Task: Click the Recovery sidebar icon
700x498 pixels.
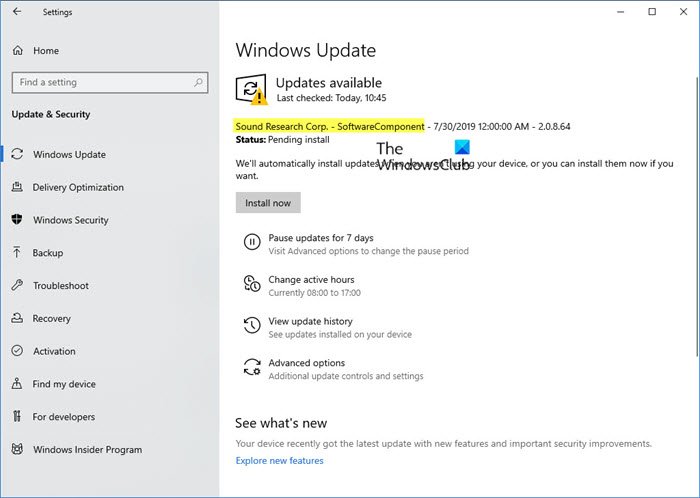Action: (x=17, y=318)
